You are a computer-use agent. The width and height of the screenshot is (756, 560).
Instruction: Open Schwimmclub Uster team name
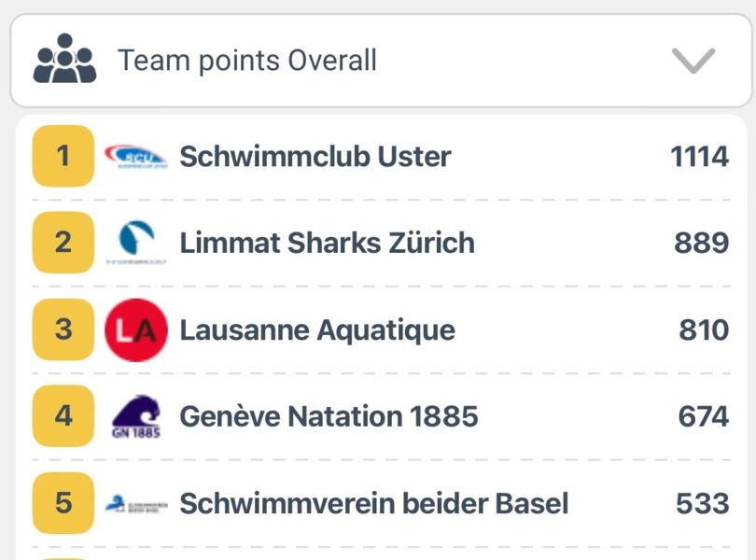click(x=315, y=157)
